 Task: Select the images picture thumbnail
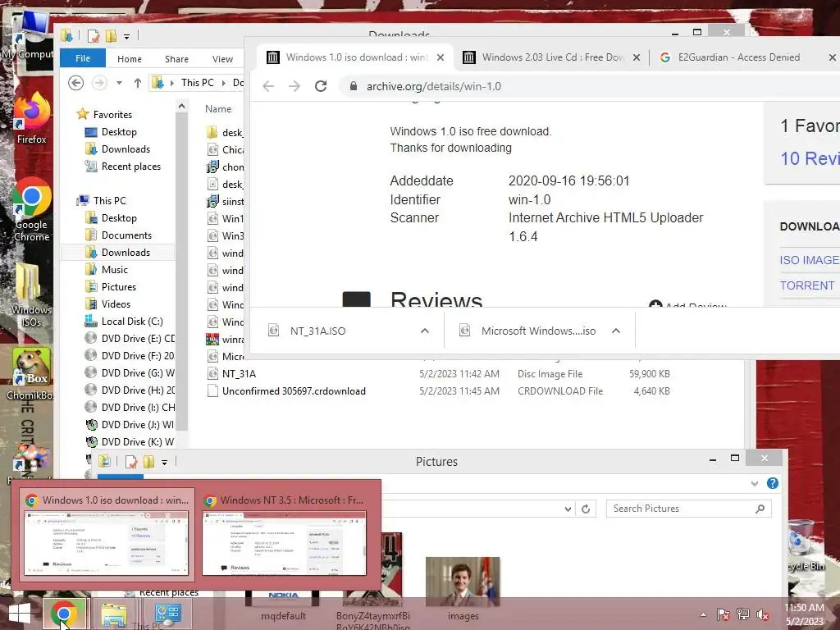(463, 589)
